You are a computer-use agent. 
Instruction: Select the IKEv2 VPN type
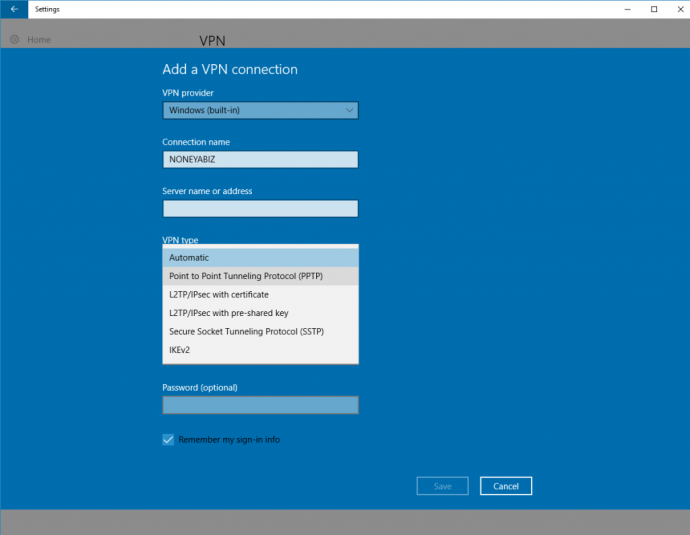point(260,350)
